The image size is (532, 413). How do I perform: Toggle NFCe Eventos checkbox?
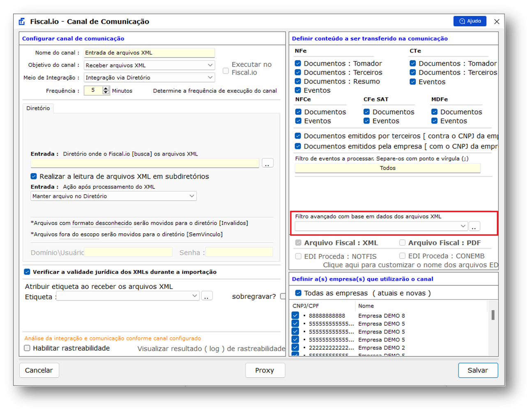click(298, 121)
